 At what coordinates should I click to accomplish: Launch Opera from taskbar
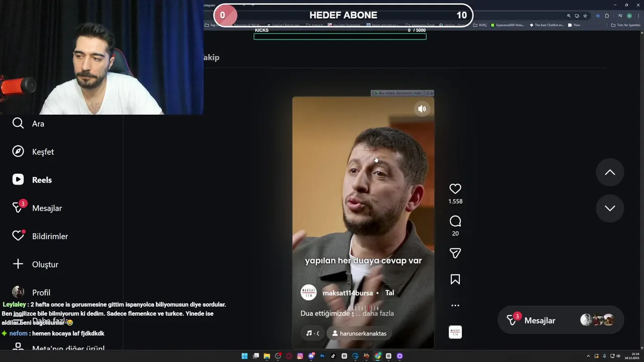[x=289, y=356]
